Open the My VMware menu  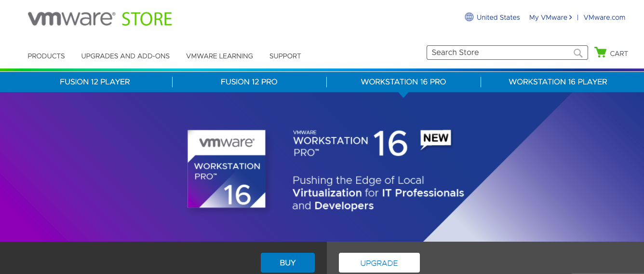click(550, 17)
